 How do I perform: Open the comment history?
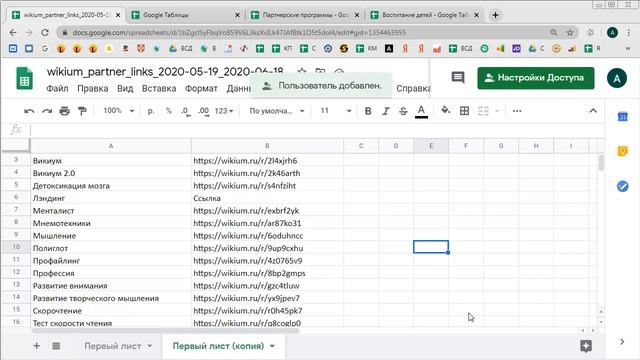pyautogui.click(x=458, y=78)
